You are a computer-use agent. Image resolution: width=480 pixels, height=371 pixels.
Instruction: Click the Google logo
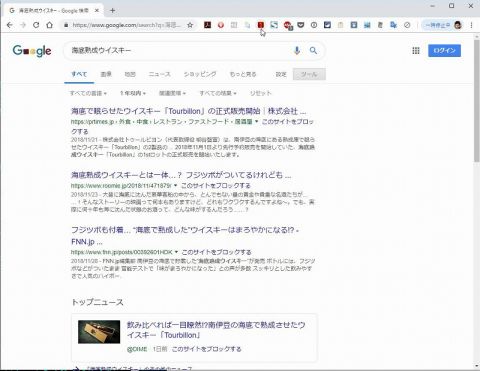coord(32,51)
